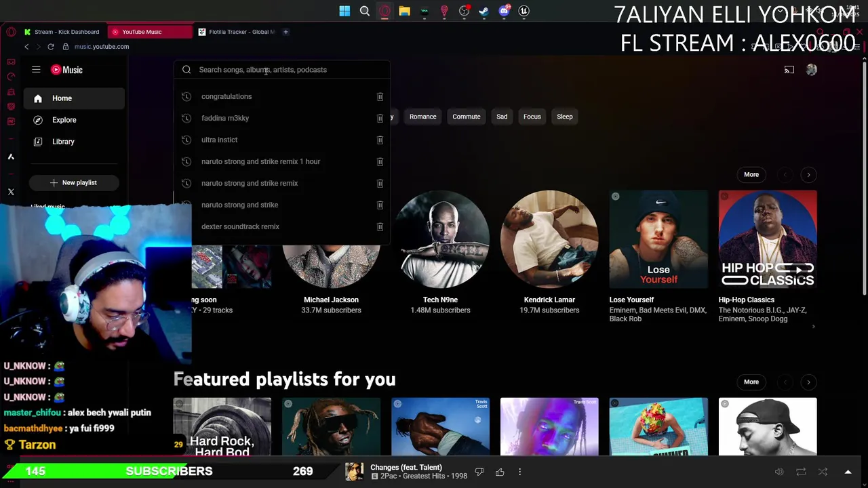Expand the player page with the up arrow

coord(848,472)
